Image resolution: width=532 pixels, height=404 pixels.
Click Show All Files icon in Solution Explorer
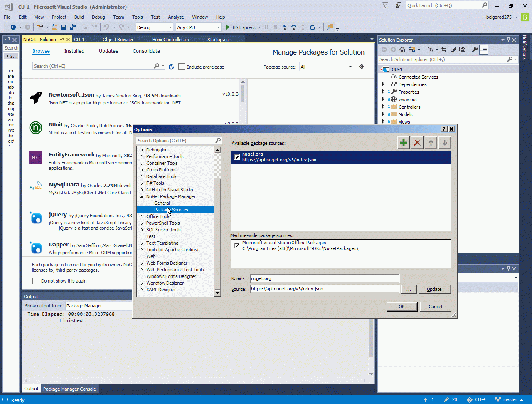[x=462, y=50]
